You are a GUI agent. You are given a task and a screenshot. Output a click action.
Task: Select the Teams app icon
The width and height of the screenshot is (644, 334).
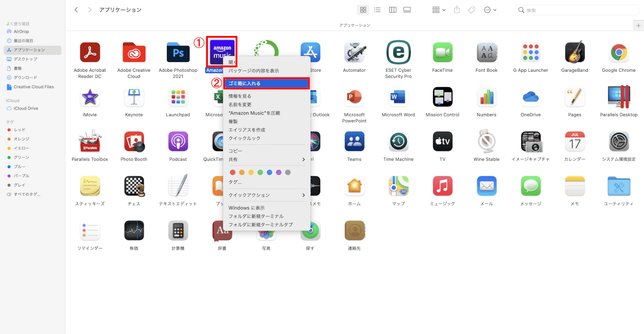pyautogui.click(x=354, y=141)
